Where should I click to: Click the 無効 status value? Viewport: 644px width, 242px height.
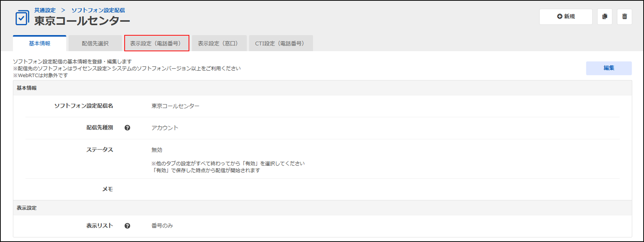(157, 150)
